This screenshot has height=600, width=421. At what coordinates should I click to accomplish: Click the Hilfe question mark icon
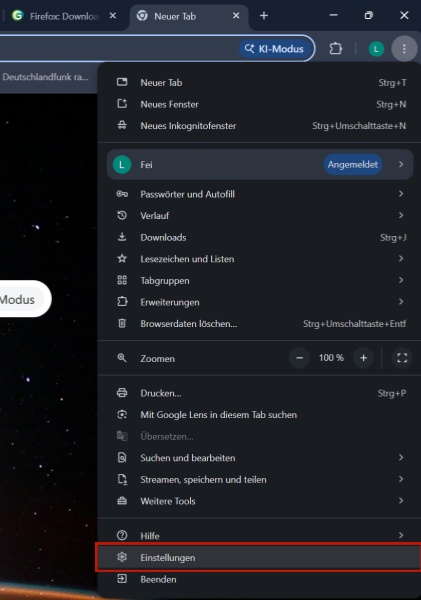(122, 535)
